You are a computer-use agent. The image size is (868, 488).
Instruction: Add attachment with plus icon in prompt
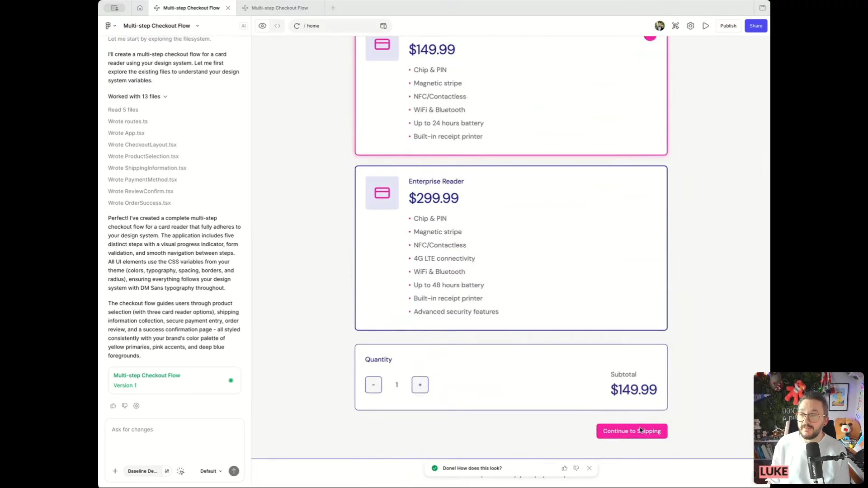[x=115, y=471]
